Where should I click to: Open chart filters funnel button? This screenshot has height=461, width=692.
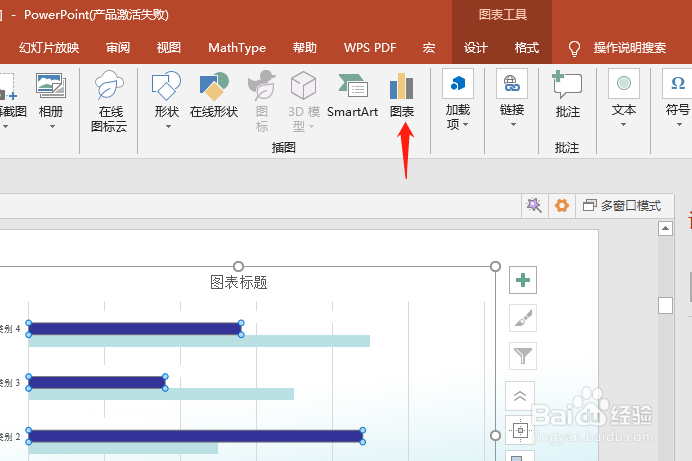click(523, 356)
